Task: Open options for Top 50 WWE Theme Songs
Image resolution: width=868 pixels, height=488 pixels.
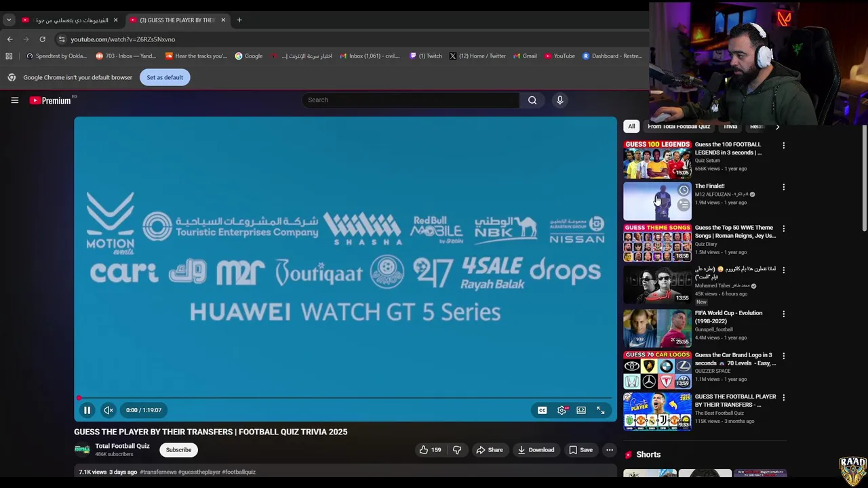Action: pos(783,229)
